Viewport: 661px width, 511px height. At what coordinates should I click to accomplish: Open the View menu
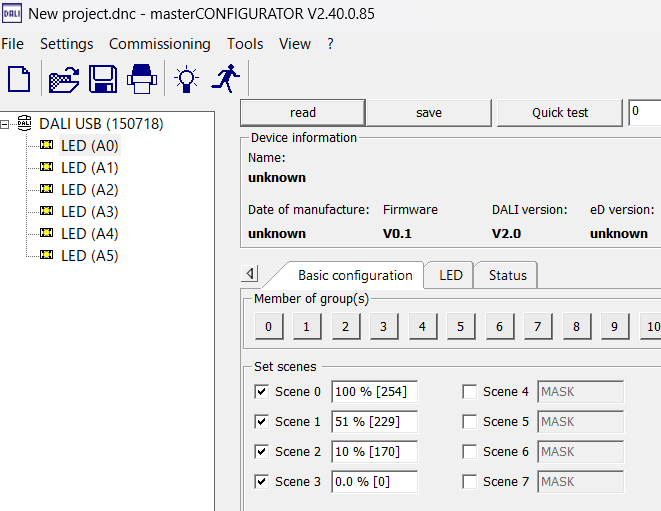coord(295,44)
